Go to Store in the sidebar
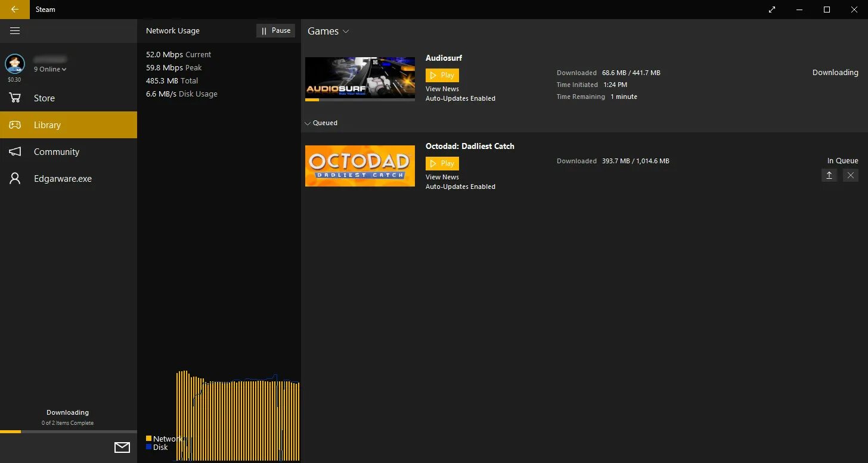Viewport: 868px width, 463px height. pyautogui.click(x=69, y=98)
